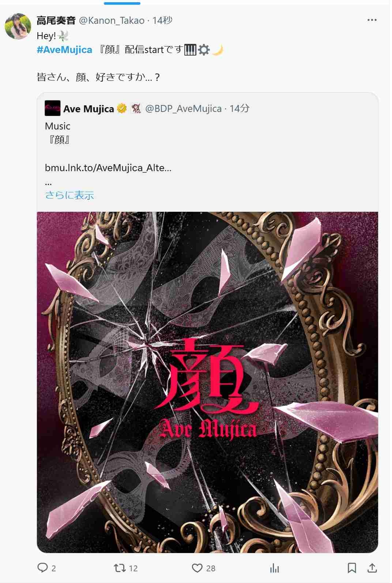Open 高尾奏音 profile avatar

pyautogui.click(x=18, y=26)
